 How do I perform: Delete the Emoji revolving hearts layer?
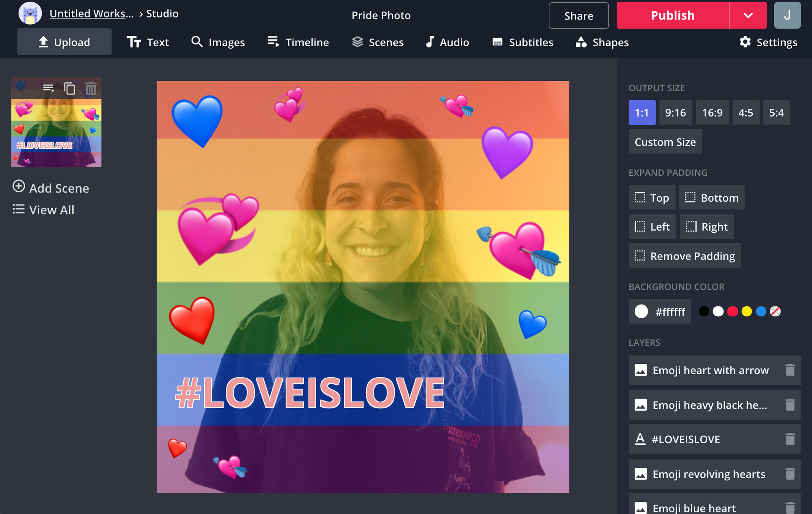click(790, 474)
